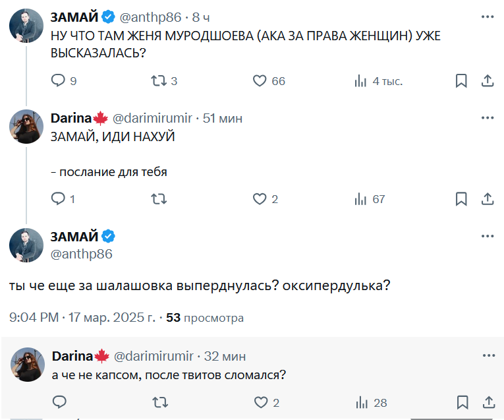504x420 pixels.
Task: View analytics of the 4 тыс. tweet
Action: tap(360, 81)
